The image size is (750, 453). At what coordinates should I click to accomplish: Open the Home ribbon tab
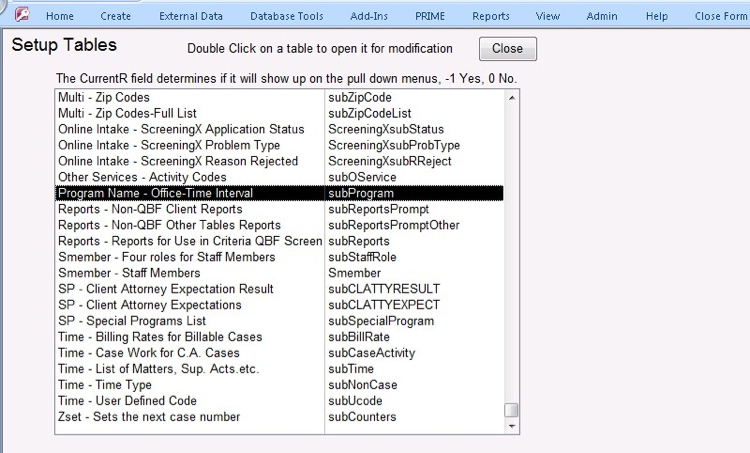click(60, 16)
